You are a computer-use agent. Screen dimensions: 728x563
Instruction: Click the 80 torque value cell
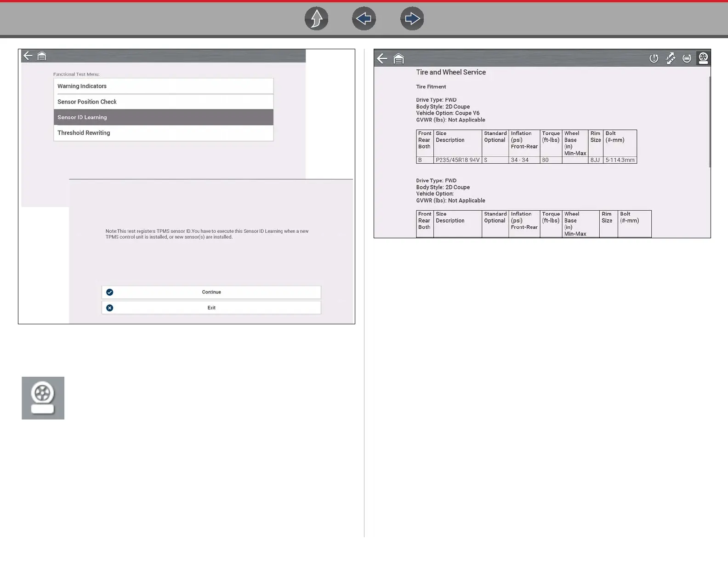click(551, 160)
